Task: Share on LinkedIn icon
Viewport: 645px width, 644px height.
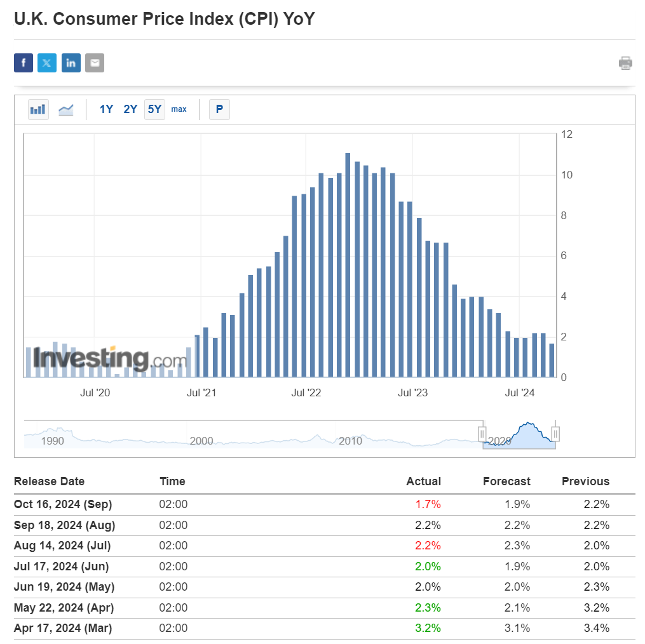Action: tap(71, 63)
